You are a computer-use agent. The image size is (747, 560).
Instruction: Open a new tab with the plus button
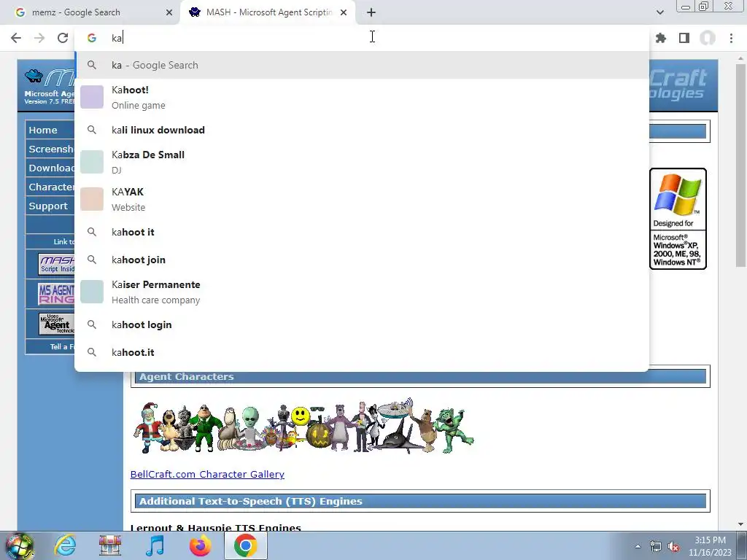point(371,12)
